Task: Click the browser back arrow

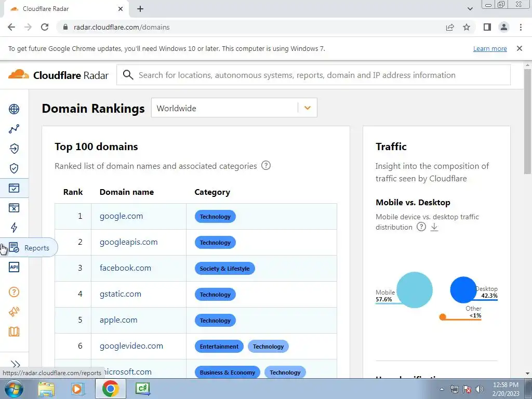Action: click(x=11, y=27)
